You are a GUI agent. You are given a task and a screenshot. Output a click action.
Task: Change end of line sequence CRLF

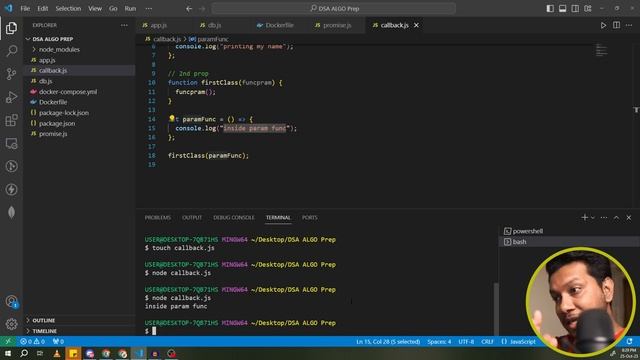(487, 341)
